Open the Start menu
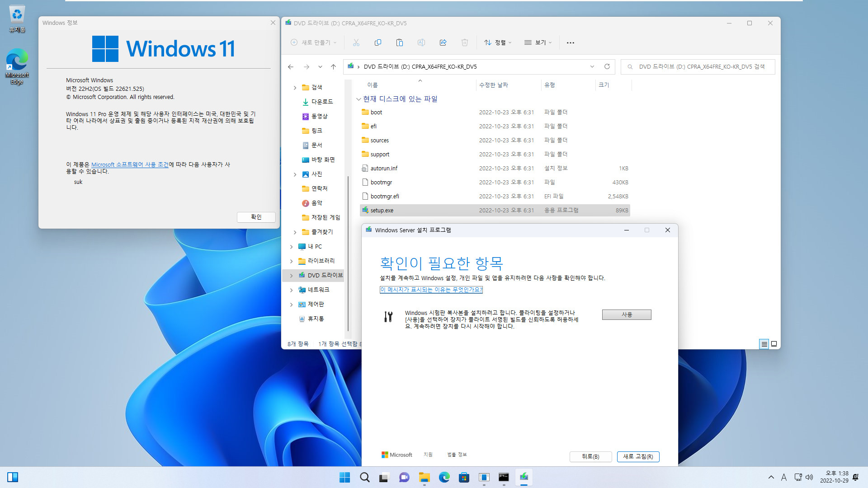This screenshot has width=868, height=488. (x=344, y=477)
